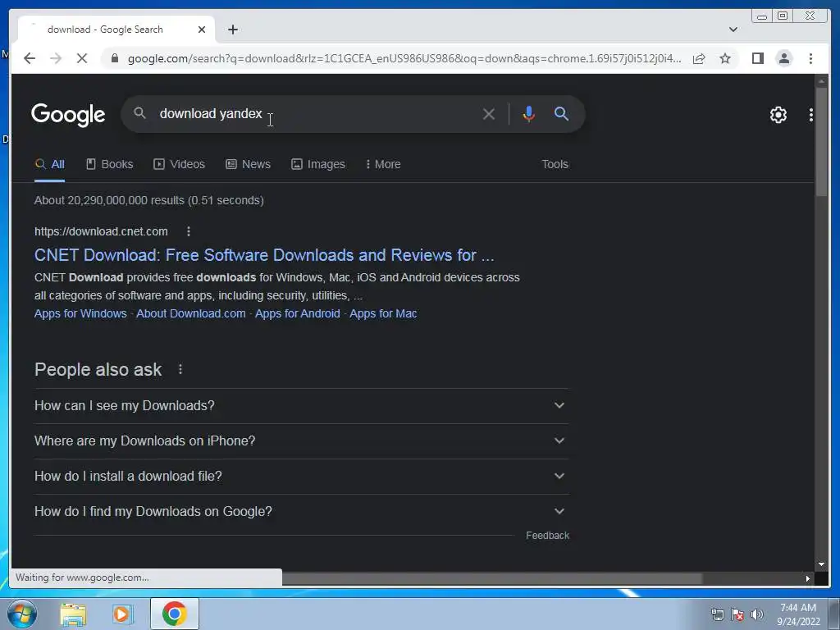Click the horizontal scrollbar right arrow
840x630 pixels.
tap(807, 578)
